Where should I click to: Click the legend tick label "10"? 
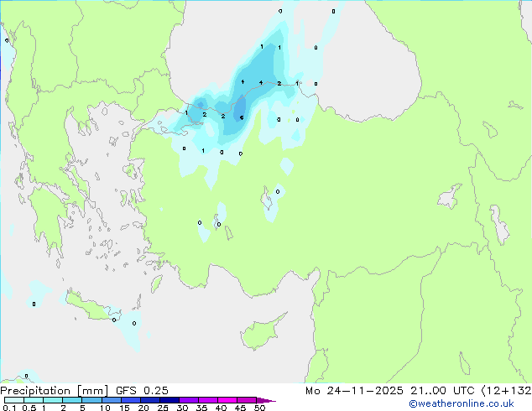[105, 408]
